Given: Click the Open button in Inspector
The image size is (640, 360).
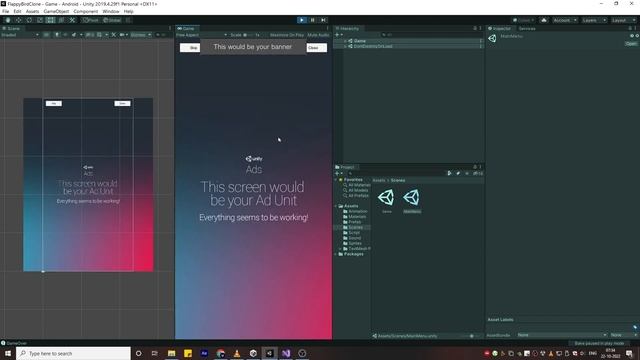Looking at the screenshot, I should pyautogui.click(x=631, y=43).
